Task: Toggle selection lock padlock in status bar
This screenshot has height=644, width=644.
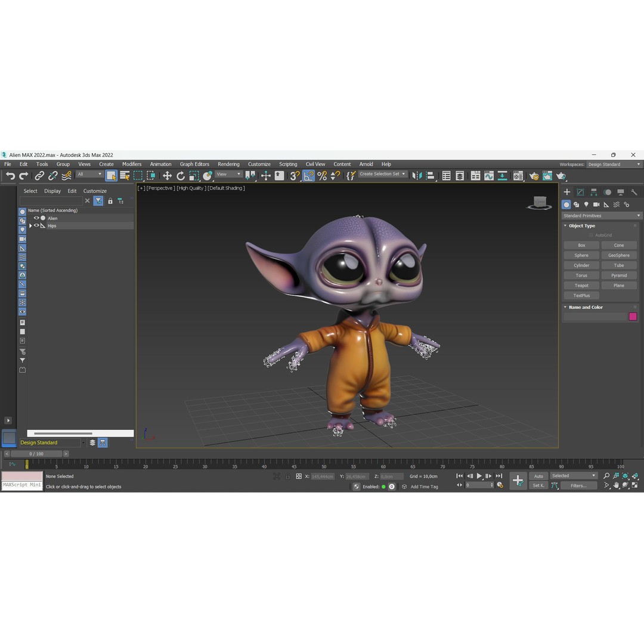Action: click(287, 476)
